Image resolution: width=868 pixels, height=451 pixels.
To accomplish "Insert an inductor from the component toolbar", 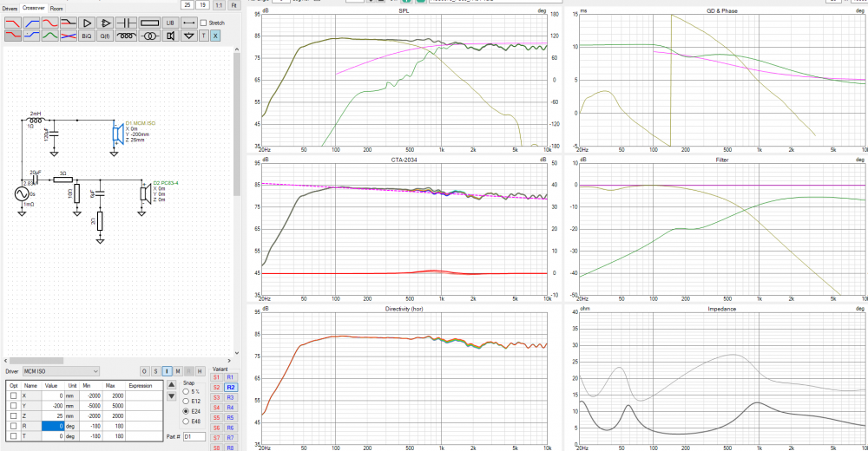I will pos(127,36).
